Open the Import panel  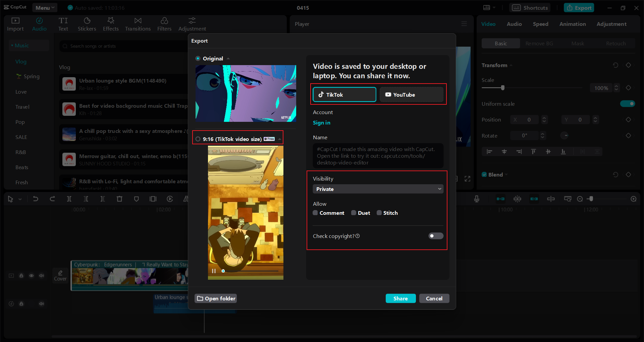15,24
